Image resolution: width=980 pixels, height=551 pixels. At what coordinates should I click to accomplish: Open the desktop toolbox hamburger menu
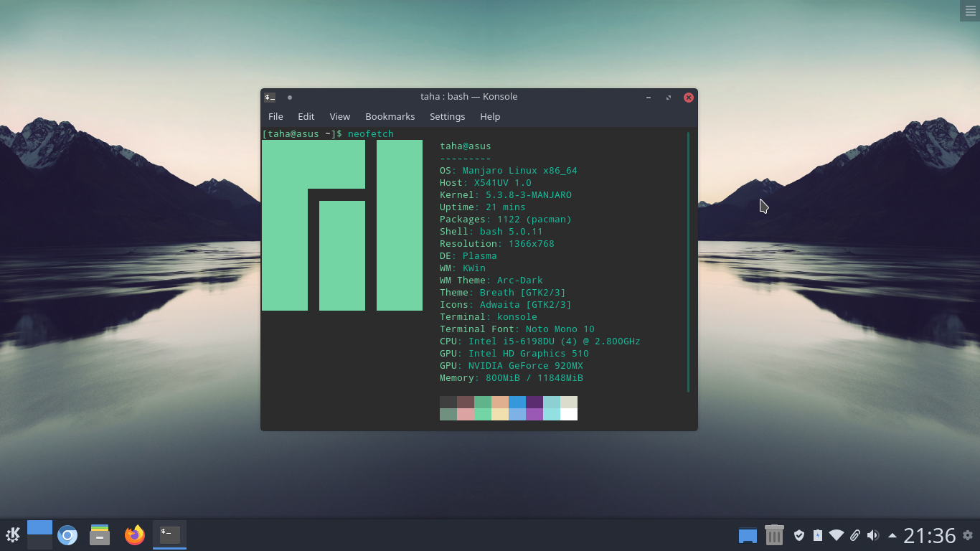click(970, 11)
